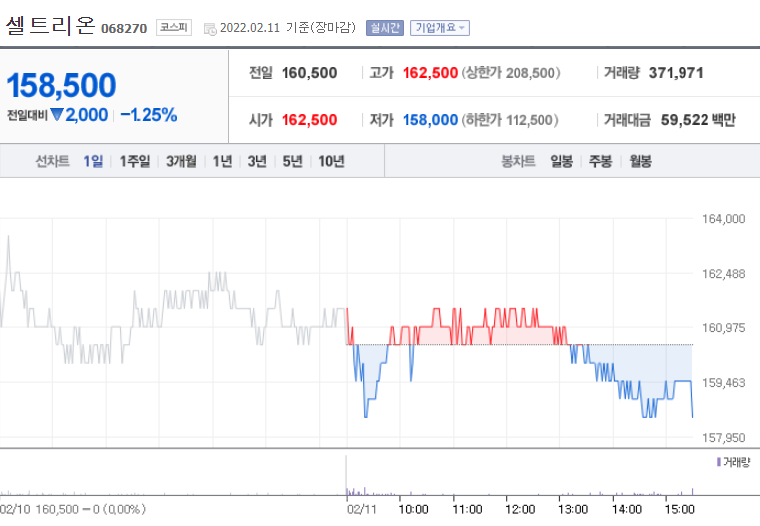The image size is (760, 526).
Task: Click the 선차트 label
Action: click(x=52, y=161)
